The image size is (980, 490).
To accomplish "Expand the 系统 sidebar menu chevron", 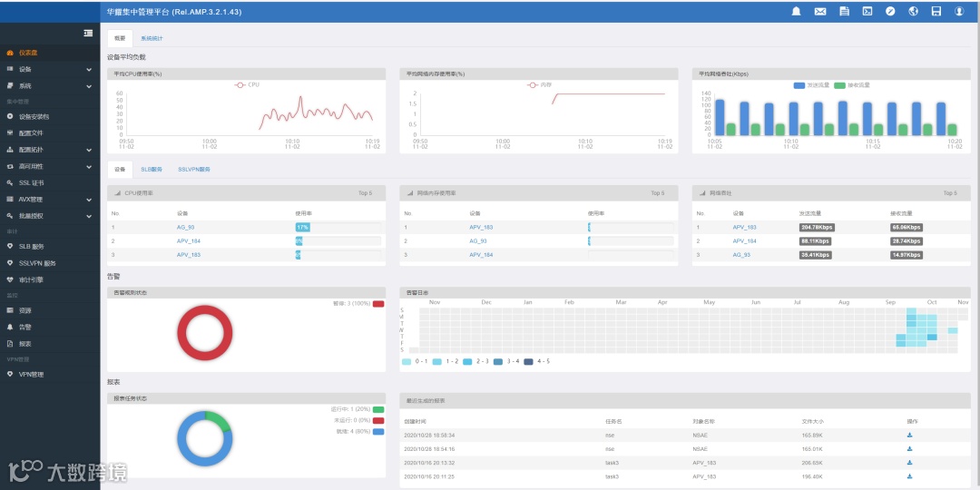I will [x=89, y=86].
